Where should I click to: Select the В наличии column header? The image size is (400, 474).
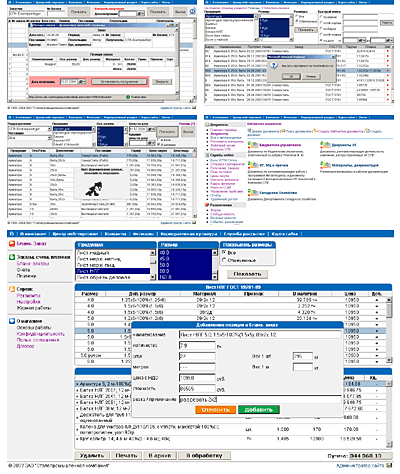305,294
